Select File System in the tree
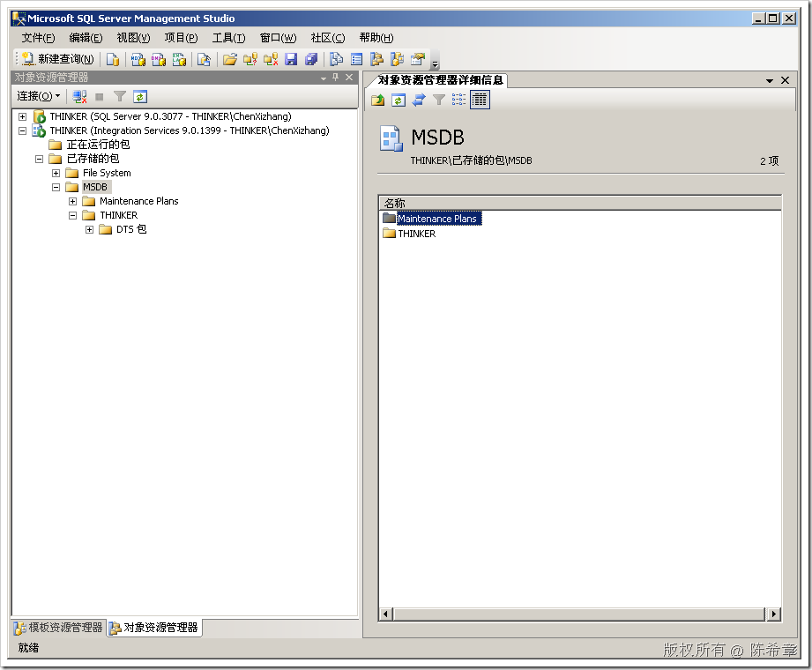This screenshot has height=670, width=812. click(107, 173)
